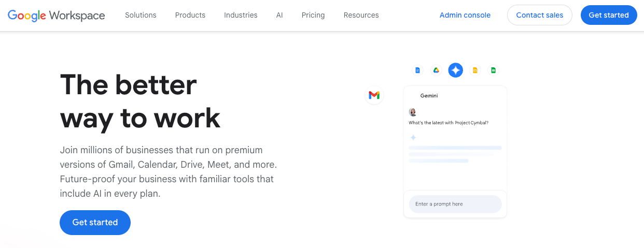Image resolution: width=644 pixels, height=248 pixels.
Task: Select the Google Slides icon
Action: click(475, 70)
